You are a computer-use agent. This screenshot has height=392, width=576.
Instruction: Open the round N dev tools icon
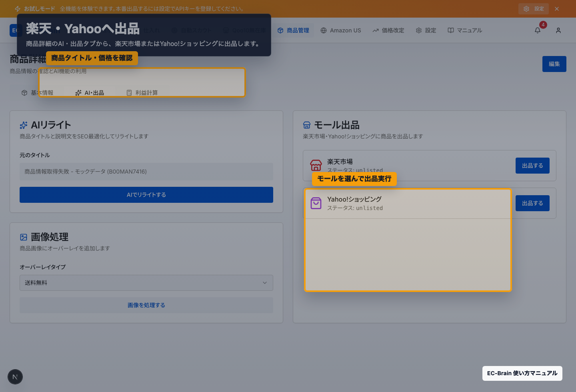(x=15, y=377)
